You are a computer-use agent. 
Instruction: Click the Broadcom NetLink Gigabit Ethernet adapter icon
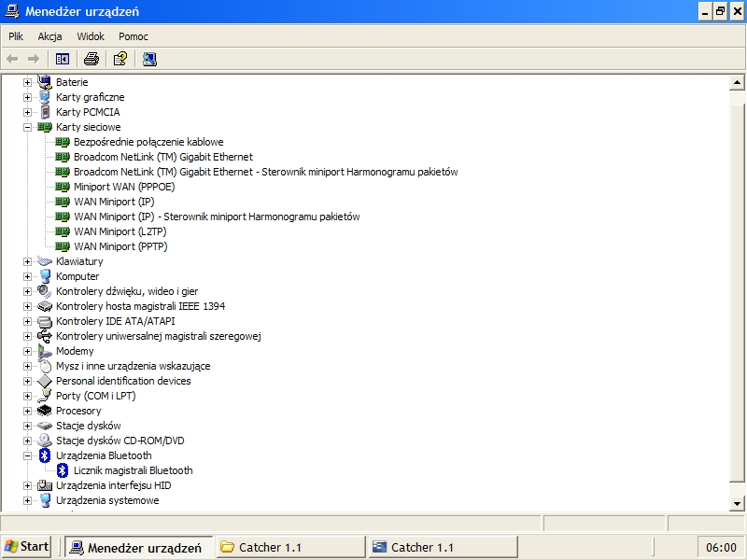click(62, 157)
